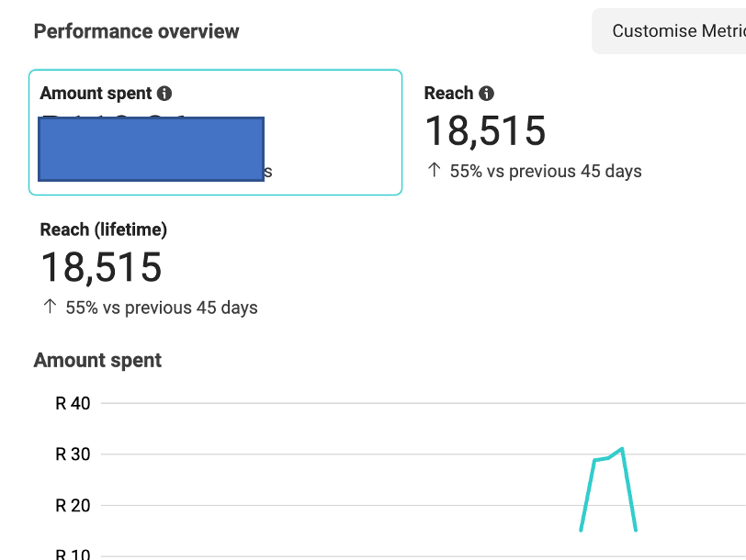Click the R 20 axis label
746x560 pixels.
(x=73, y=505)
